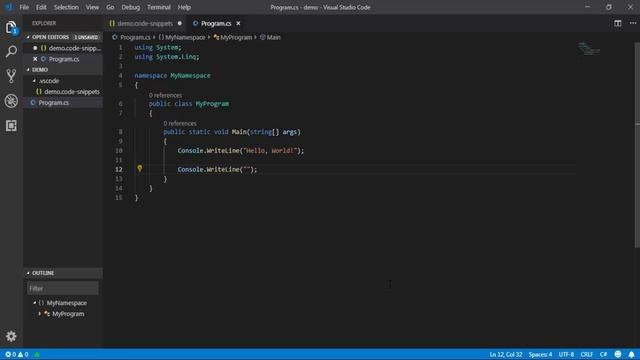
Task: Click unsaved dot on demo.code-snippets tab
Action: point(180,23)
